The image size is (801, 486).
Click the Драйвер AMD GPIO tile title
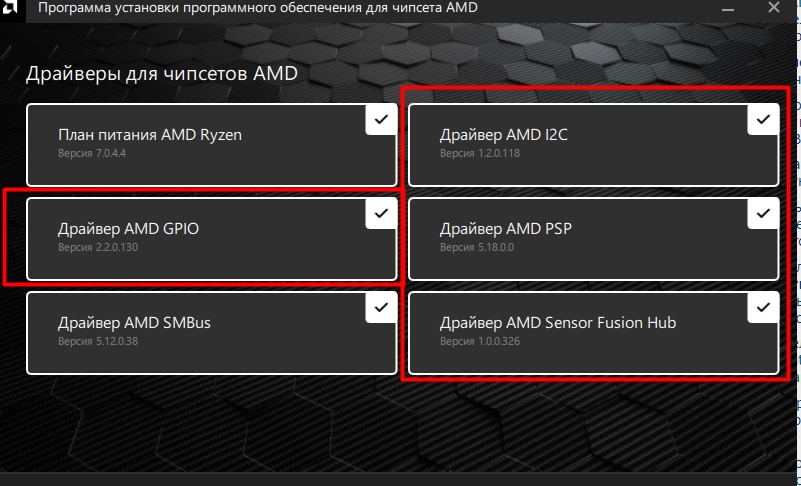point(128,228)
